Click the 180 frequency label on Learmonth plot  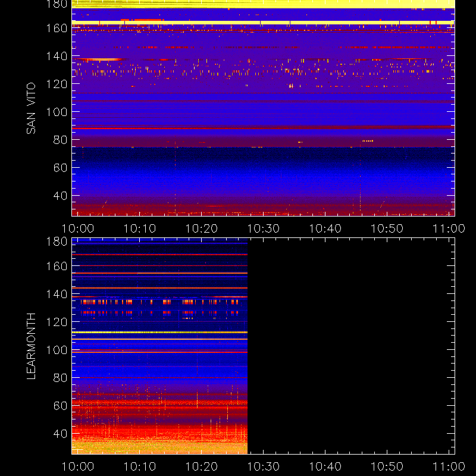[x=57, y=242]
